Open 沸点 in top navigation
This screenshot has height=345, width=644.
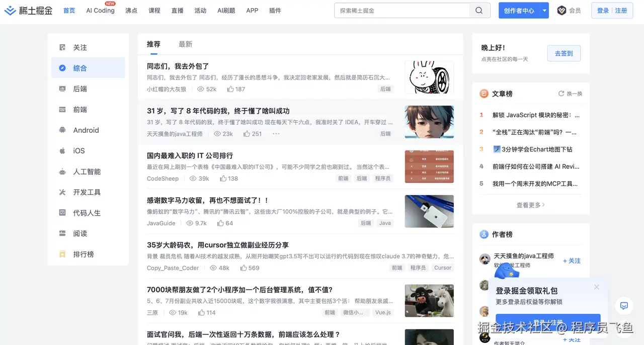click(x=131, y=11)
